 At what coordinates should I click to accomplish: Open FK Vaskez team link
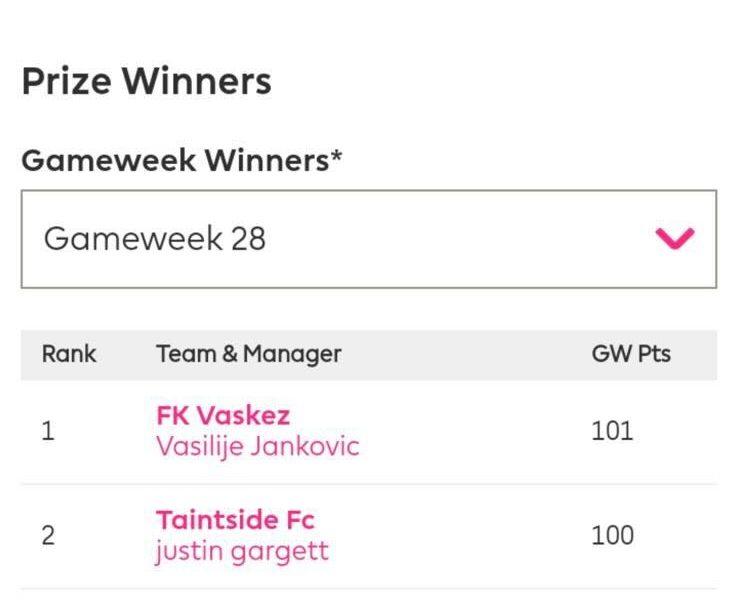pyautogui.click(x=223, y=416)
